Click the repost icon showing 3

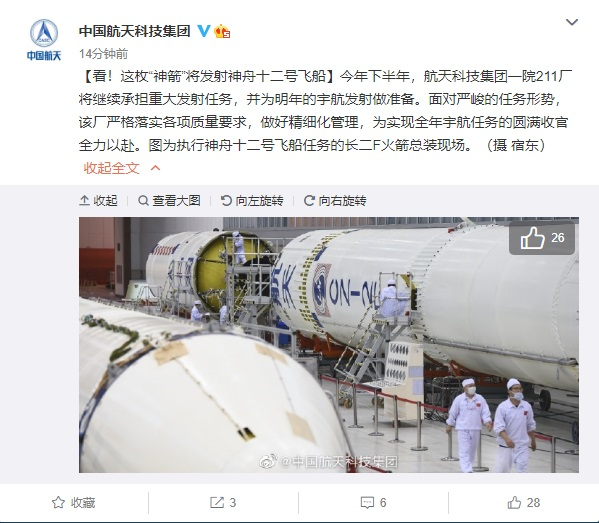(x=223, y=503)
